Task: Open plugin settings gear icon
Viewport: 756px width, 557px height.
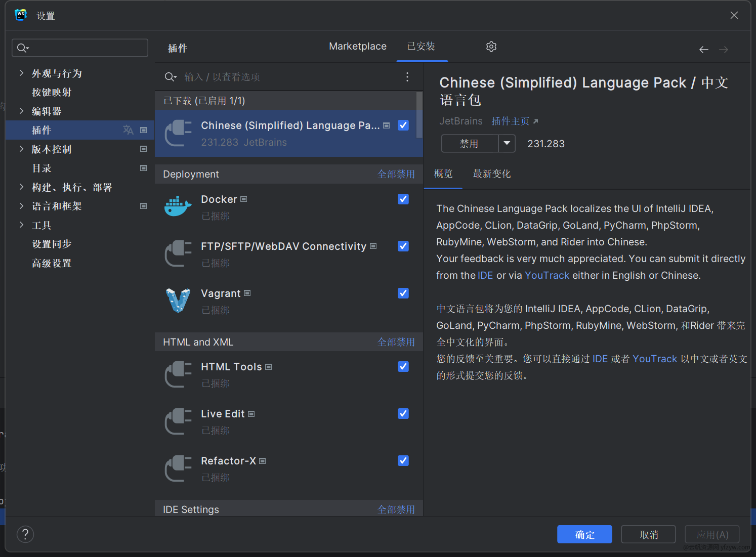Action: point(491,47)
